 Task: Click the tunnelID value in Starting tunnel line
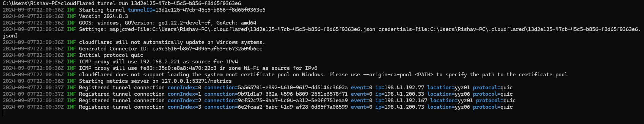(210, 10)
